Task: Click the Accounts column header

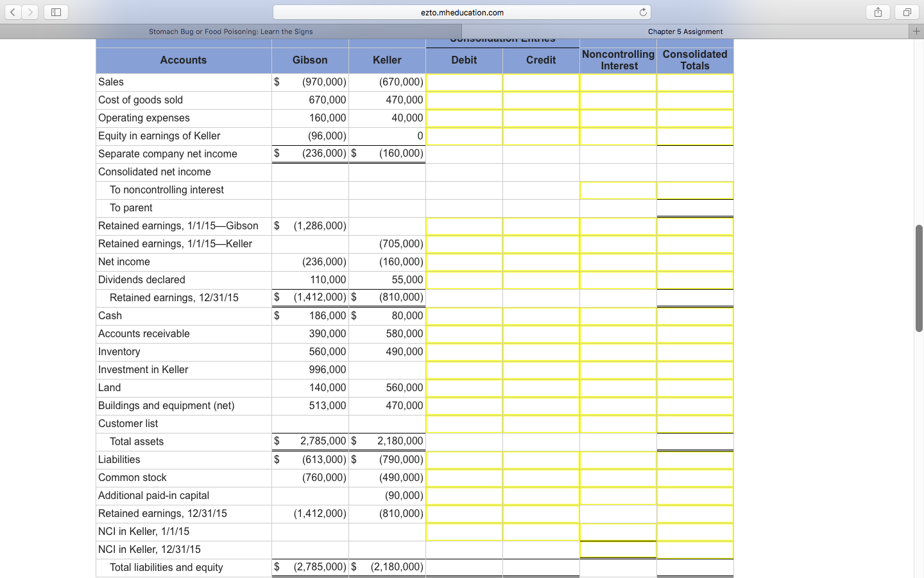Action: [x=184, y=60]
